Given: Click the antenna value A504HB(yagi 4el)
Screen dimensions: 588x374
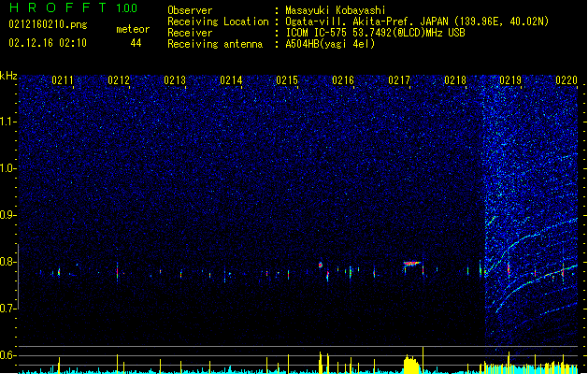Looking at the screenshot, I should click(x=330, y=44).
